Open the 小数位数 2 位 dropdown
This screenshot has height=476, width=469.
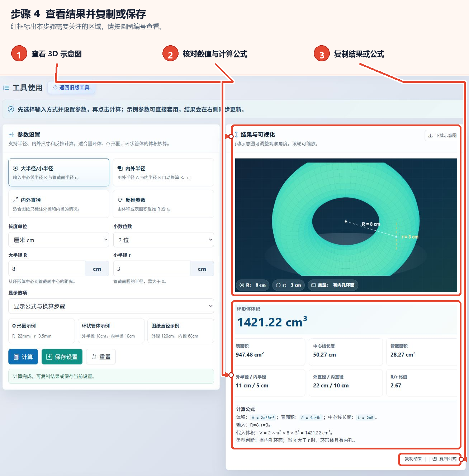point(164,240)
